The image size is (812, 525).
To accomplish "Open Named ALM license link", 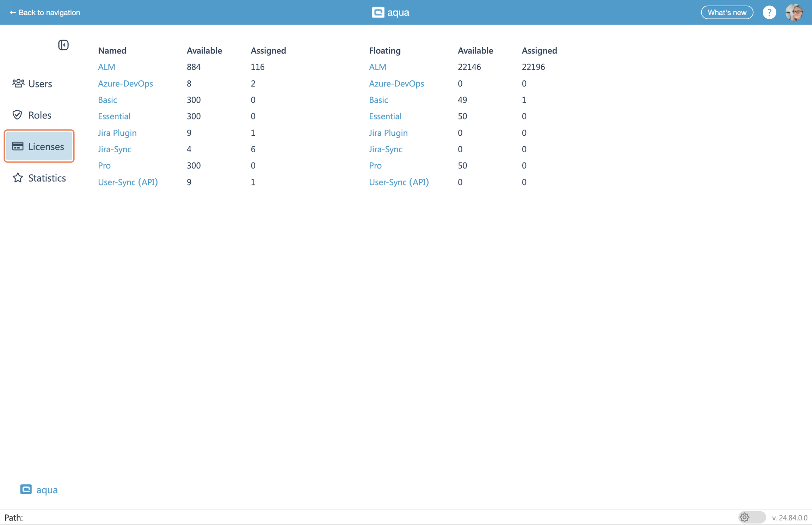I will [x=106, y=67].
